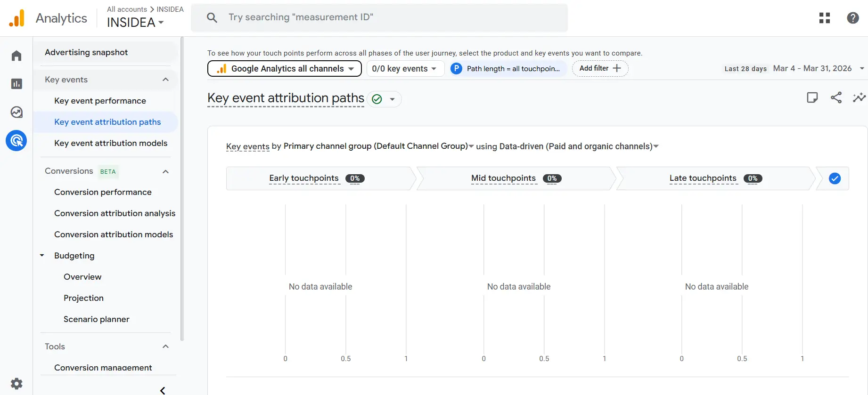
Task: Click the search bar field
Action: [379, 17]
